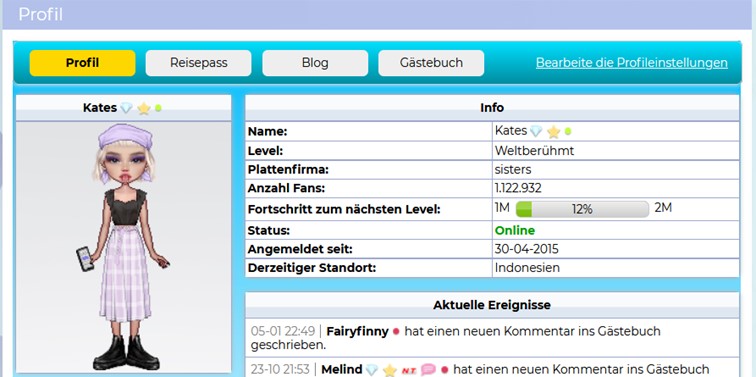Click the 2M progress end label
Viewport: 756px width, 377px height.
(x=663, y=208)
